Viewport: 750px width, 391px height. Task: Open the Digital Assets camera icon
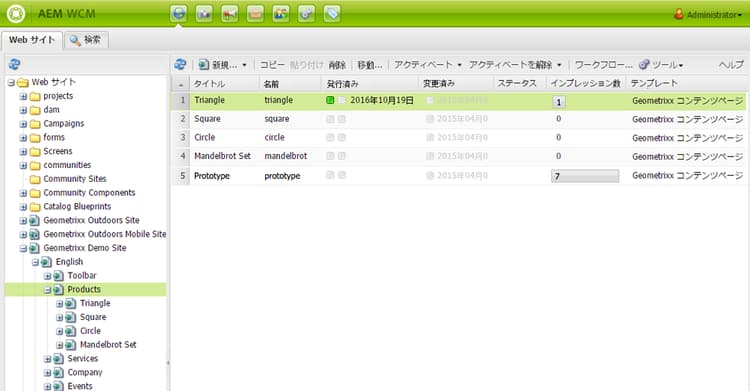pos(204,13)
